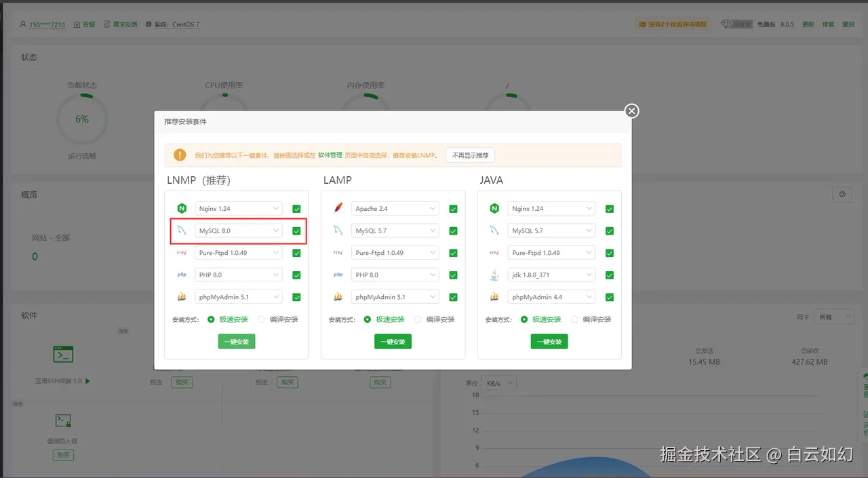Uncheck jdk 1.8.0_371 checkbox
Image resolution: width=868 pixels, height=478 pixels.
click(610, 275)
